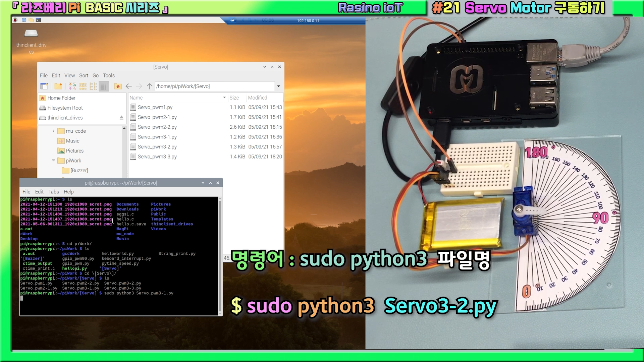Screen dimensions: 644x362
Task: Click the path address field
Action: pyautogui.click(x=215, y=86)
